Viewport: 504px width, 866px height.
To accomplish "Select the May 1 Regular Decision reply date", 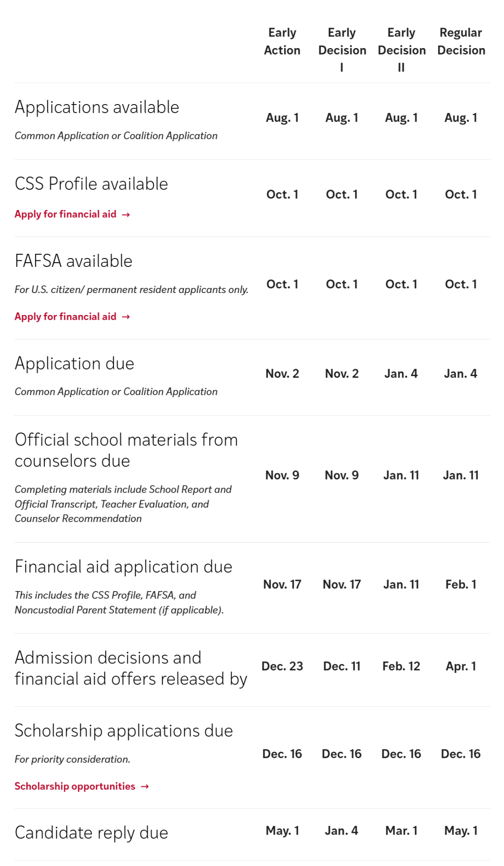I will pos(461,831).
